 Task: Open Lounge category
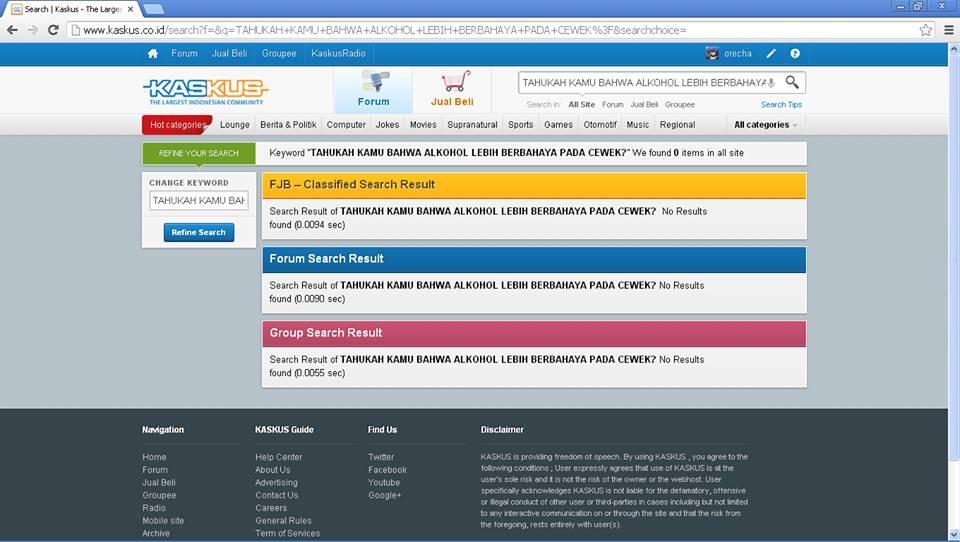234,124
